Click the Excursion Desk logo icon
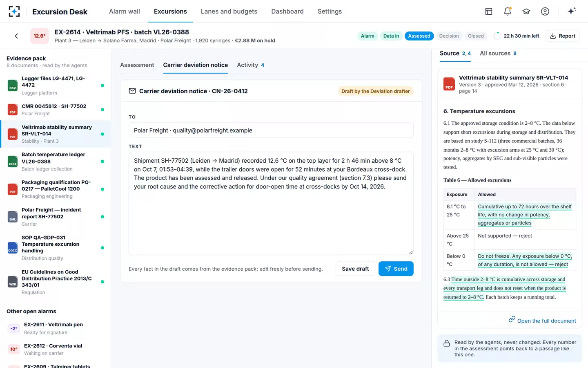This screenshot has width=588, height=368. pos(14,11)
